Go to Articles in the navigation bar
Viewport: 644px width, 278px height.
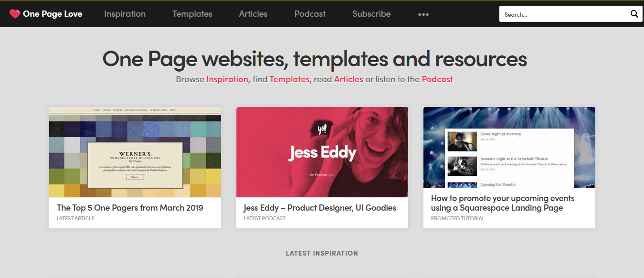tap(253, 14)
